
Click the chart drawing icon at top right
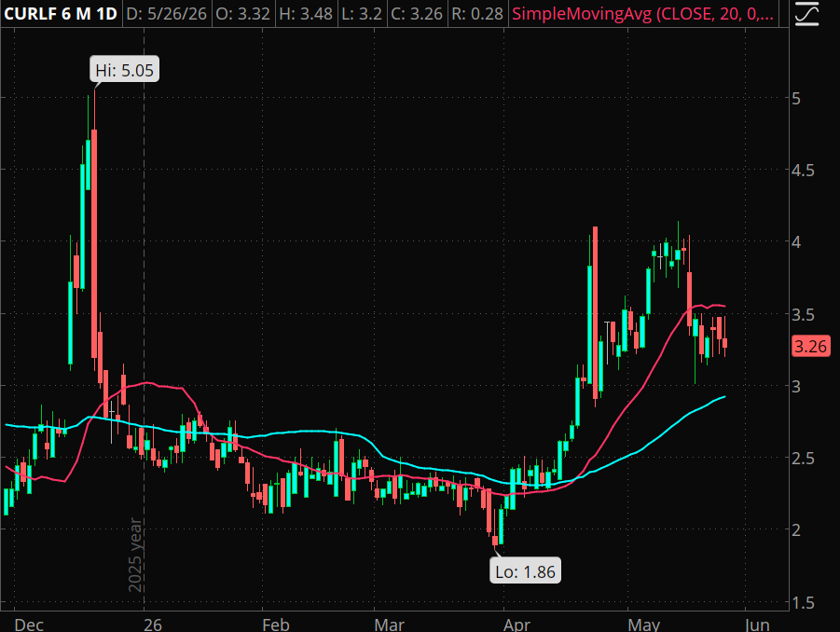click(806, 13)
